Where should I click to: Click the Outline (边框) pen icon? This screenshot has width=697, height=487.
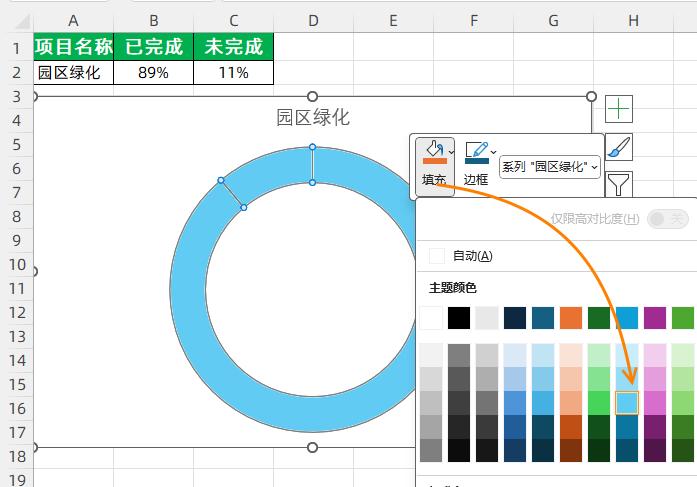tap(476, 151)
